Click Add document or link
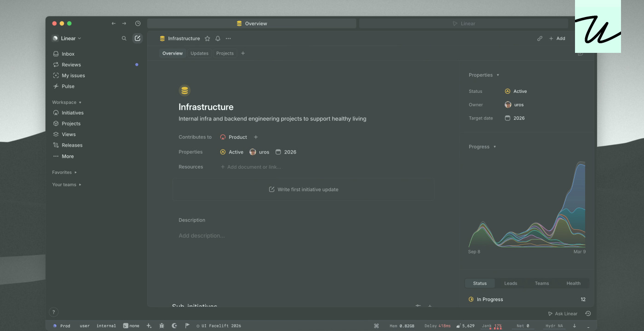The height and width of the screenshot is (331, 644). pyautogui.click(x=251, y=167)
